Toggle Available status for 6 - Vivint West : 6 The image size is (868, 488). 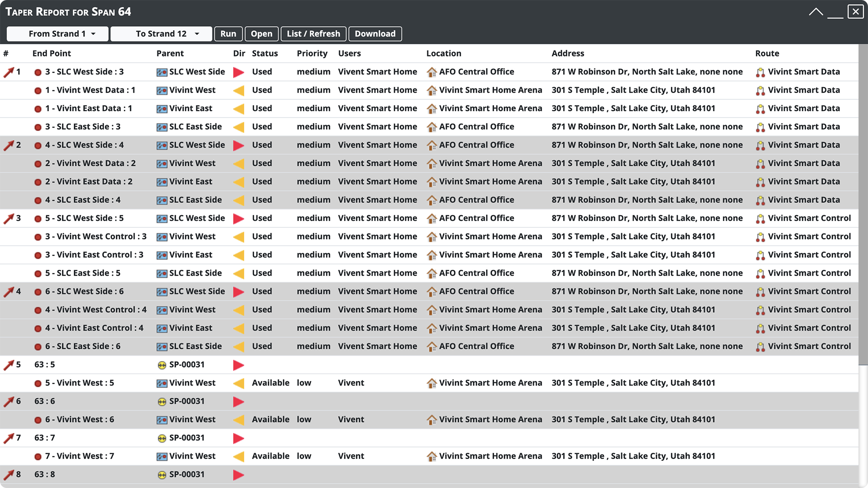click(271, 419)
